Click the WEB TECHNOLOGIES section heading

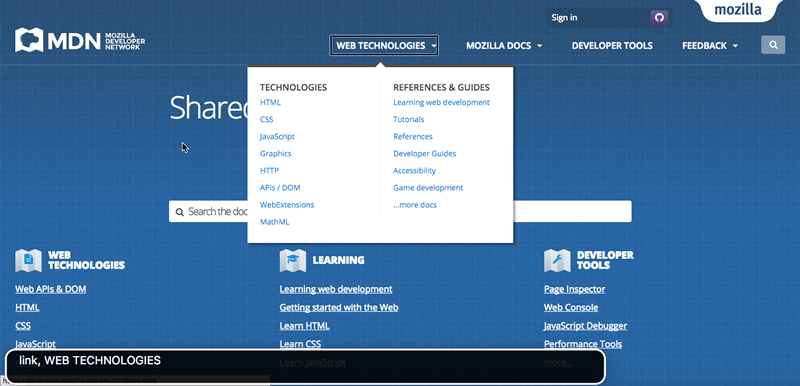pyautogui.click(x=86, y=260)
